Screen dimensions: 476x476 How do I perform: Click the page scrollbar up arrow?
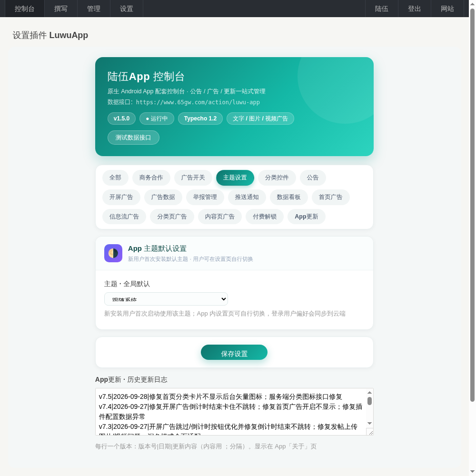(x=472, y=4)
